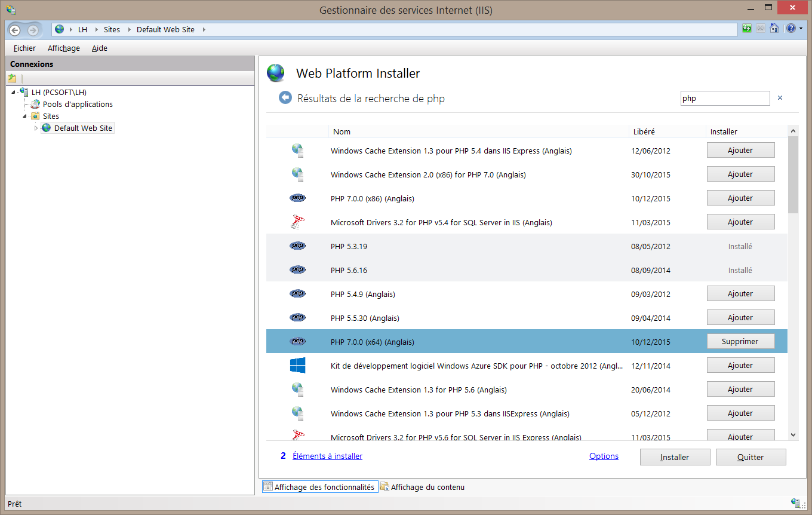Screen dimensions: 812x515
Task: Click the results list scroll down arrow
Action: pos(793,435)
